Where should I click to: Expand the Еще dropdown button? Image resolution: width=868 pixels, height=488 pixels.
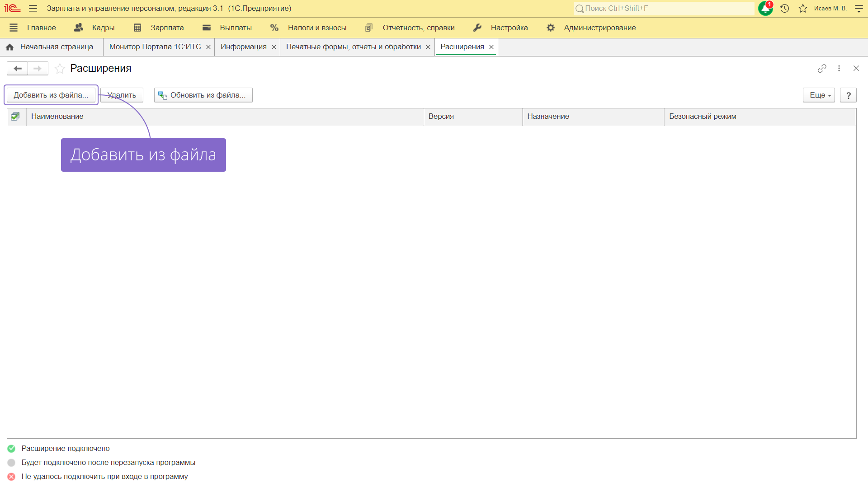pos(819,95)
